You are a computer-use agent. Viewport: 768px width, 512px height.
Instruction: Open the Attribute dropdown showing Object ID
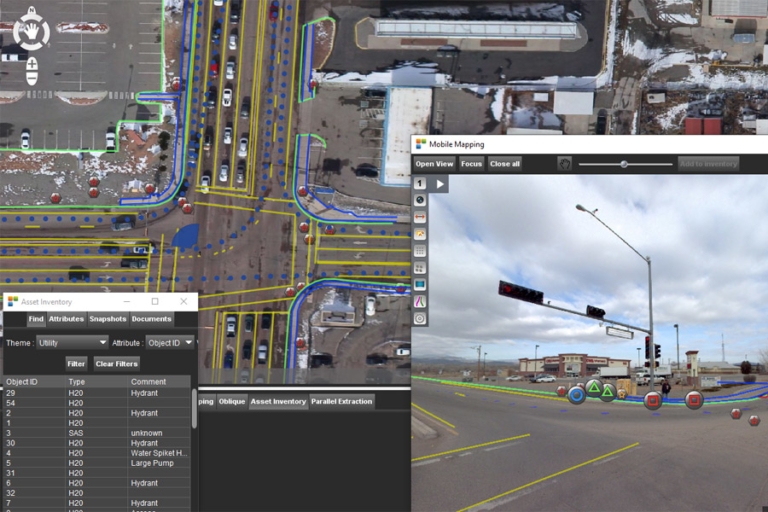click(169, 342)
